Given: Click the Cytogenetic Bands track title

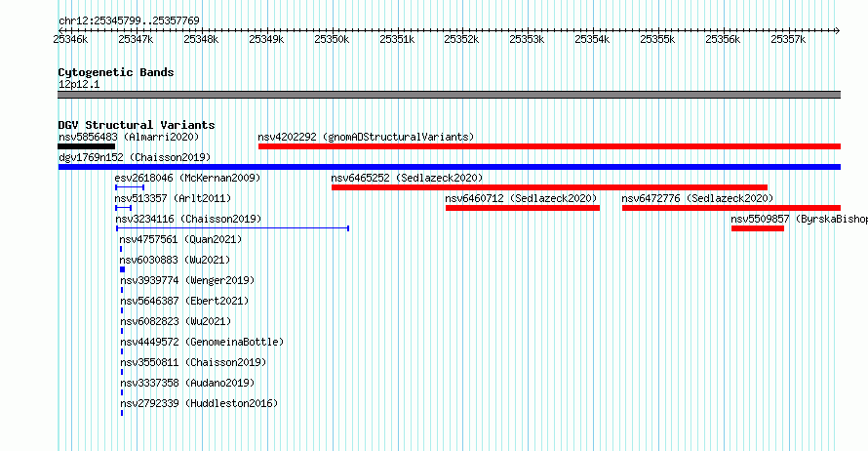Looking at the screenshot, I should (x=116, y=72).
